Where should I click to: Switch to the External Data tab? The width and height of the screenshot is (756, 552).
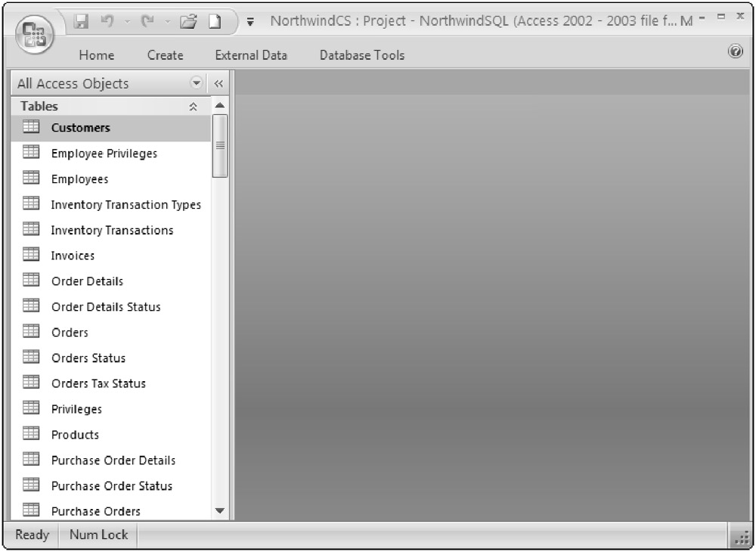(251, 55)
